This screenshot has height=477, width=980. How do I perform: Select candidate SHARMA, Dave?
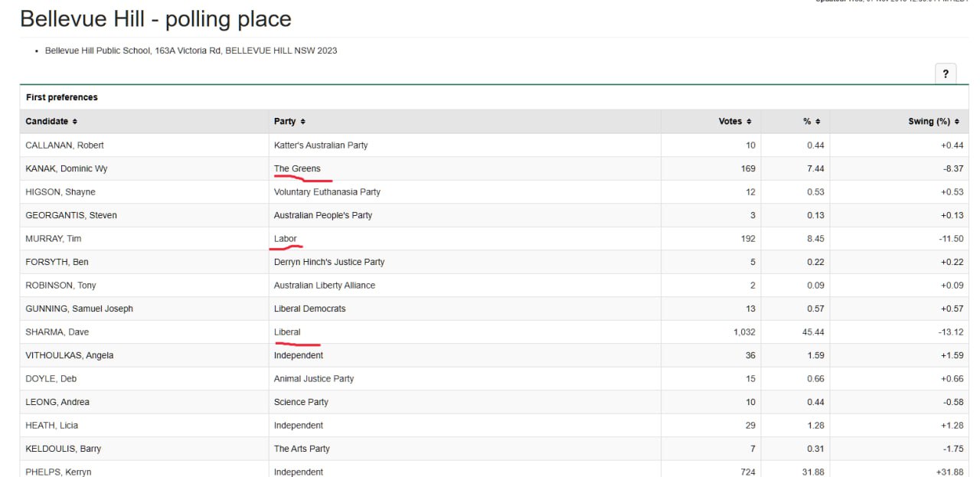click(57, 332)
